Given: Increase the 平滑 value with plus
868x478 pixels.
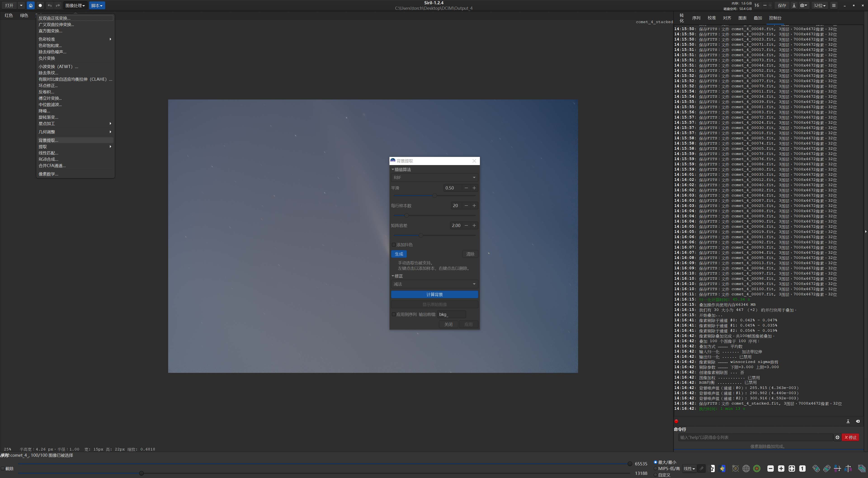Looking at the screenshot, I should (x=474, y=188).
